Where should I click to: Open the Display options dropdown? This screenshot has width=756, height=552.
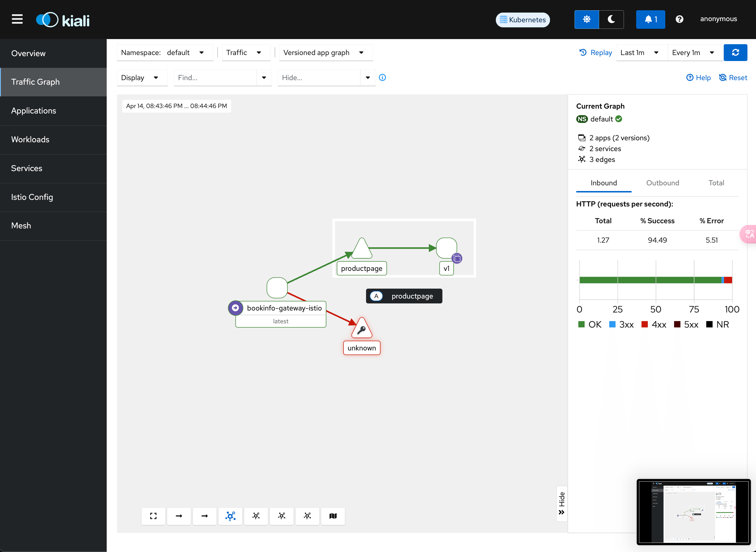point(142,78)
